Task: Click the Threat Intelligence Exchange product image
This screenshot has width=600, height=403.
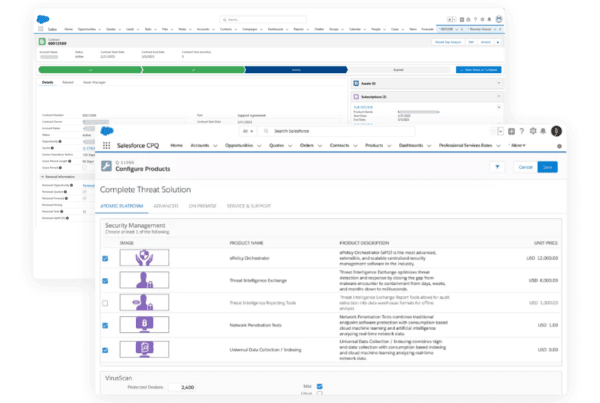Action: (x=144, y=280)
